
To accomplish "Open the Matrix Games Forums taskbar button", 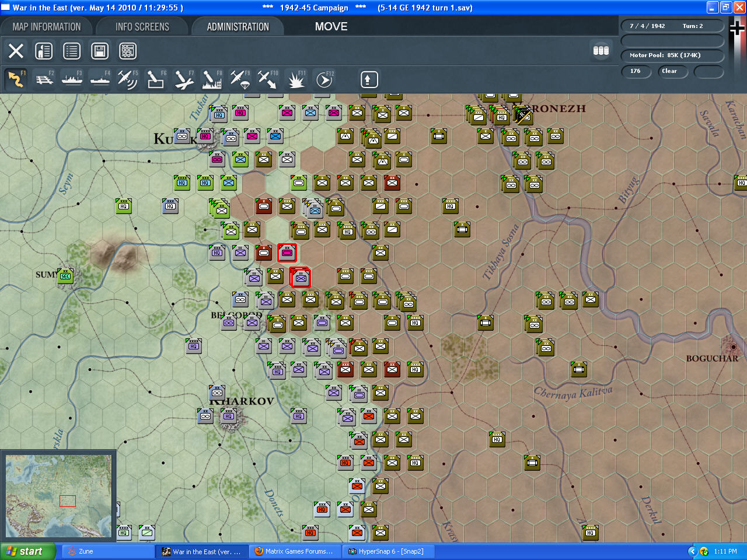I will tap(295, 551).
